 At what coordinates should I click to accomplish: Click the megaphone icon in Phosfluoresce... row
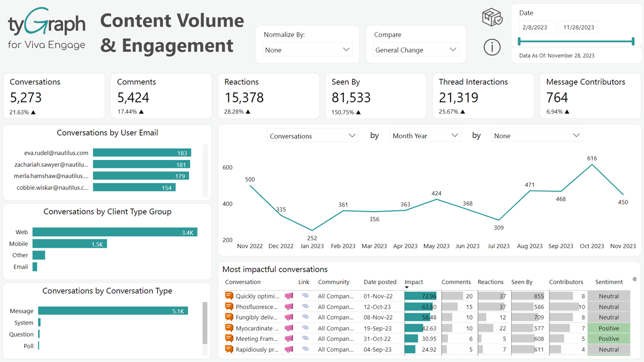(x=289, y=307)
